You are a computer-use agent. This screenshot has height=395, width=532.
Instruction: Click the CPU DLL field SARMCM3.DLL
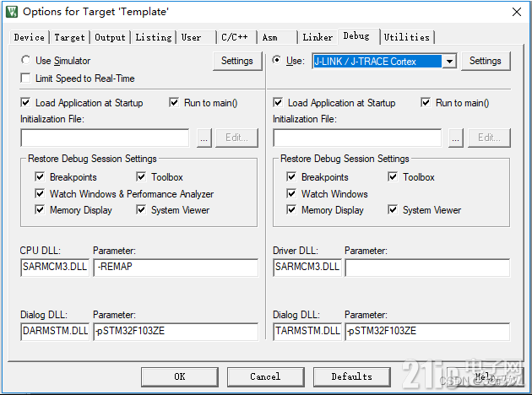[x=55, y=268]
